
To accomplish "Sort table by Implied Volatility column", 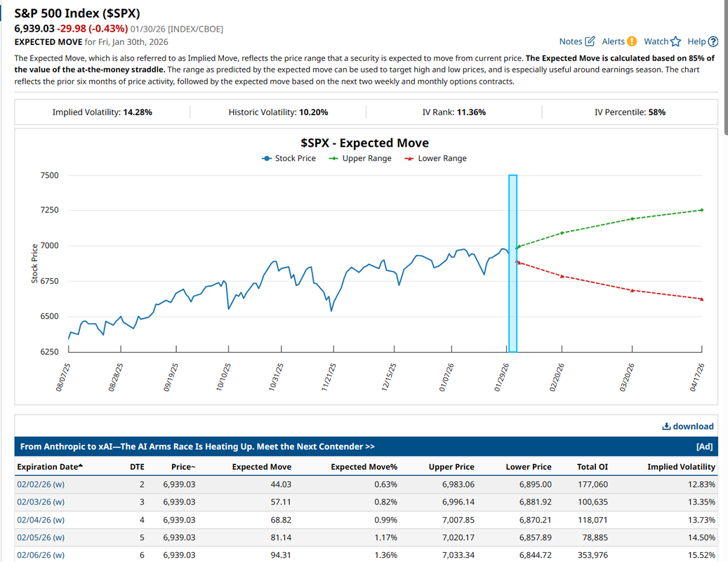I will [681, 466].
